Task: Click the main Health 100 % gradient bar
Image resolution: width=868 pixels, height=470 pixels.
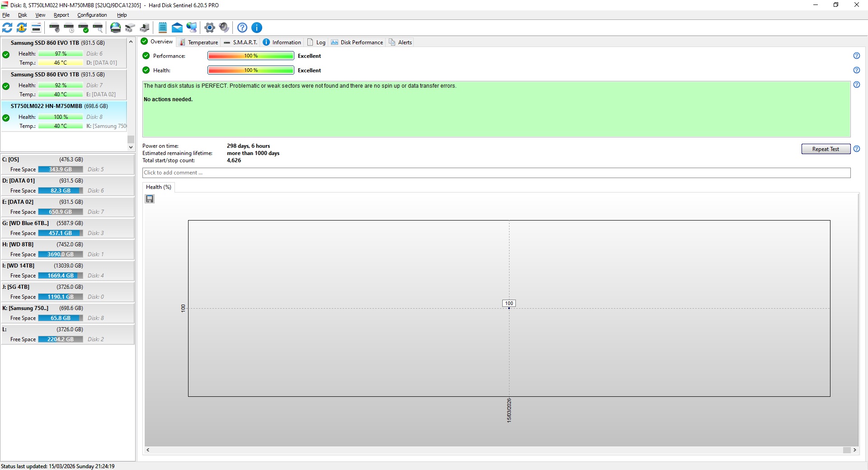Action: 251,70
